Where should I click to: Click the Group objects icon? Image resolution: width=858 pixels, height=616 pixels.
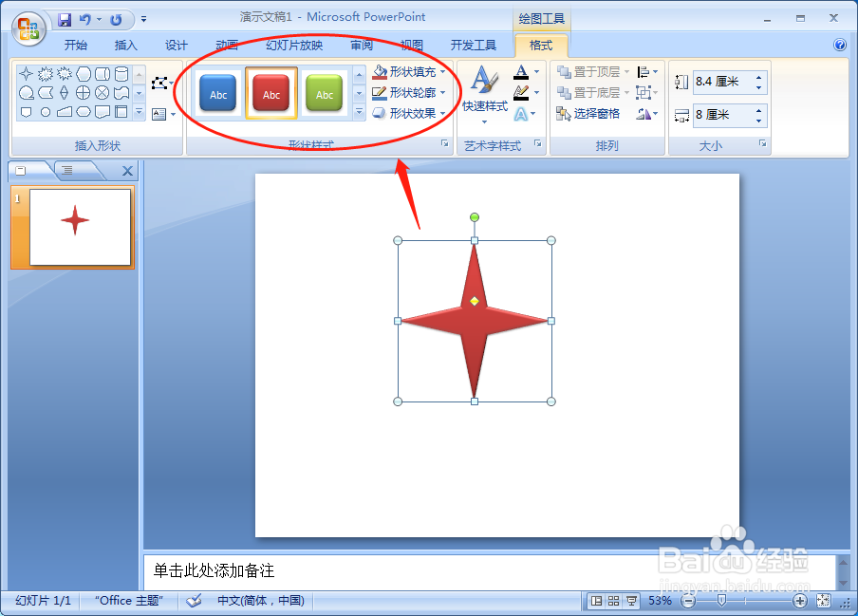click(643, 92)
